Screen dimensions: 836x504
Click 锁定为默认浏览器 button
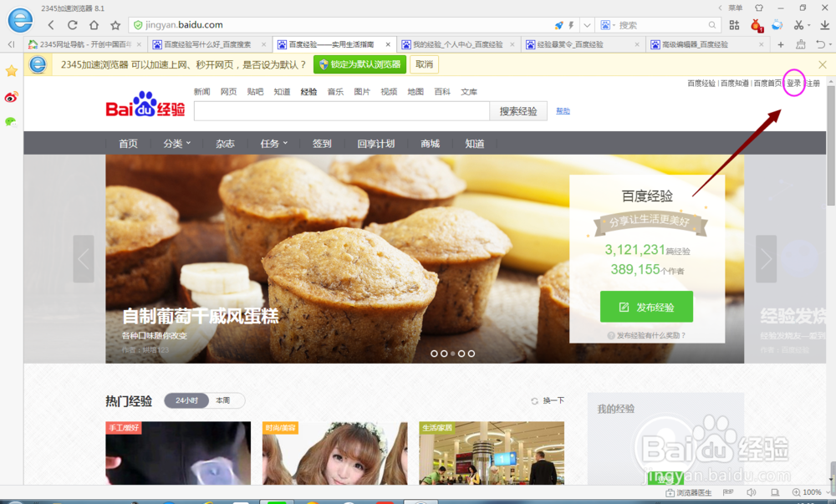click(x=359, y=64)
